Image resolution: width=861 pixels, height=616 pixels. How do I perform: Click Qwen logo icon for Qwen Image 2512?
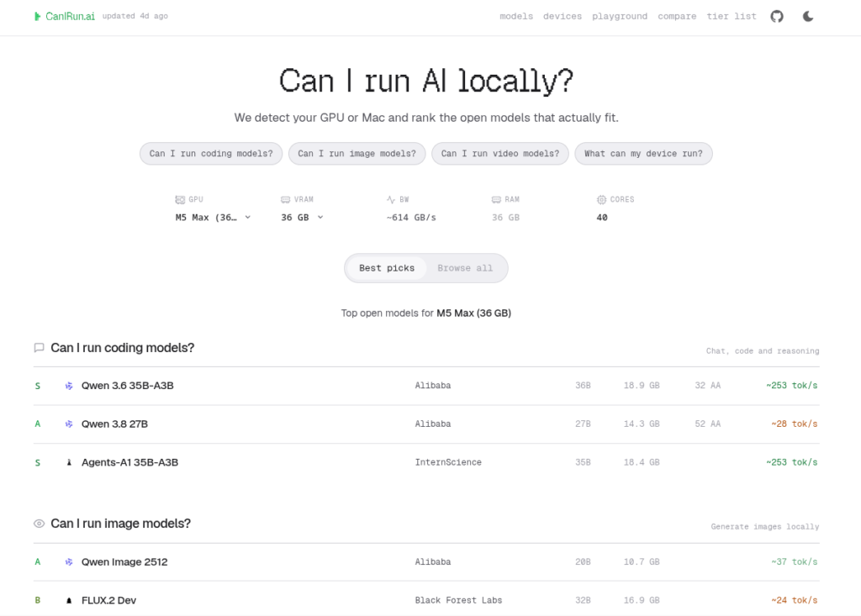(x=69, y=562)
